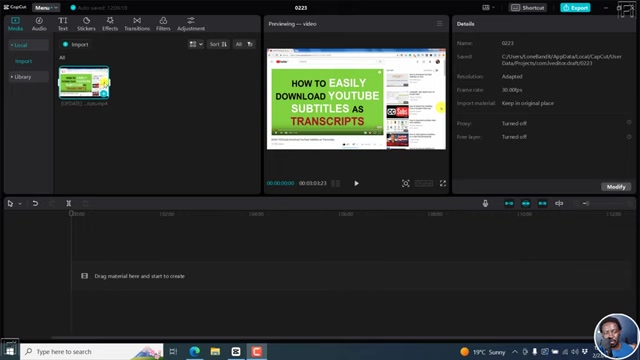Screen dimensions: 640x360
Task: Open the Transitions panel icon
Action: [x=137, y=24]
